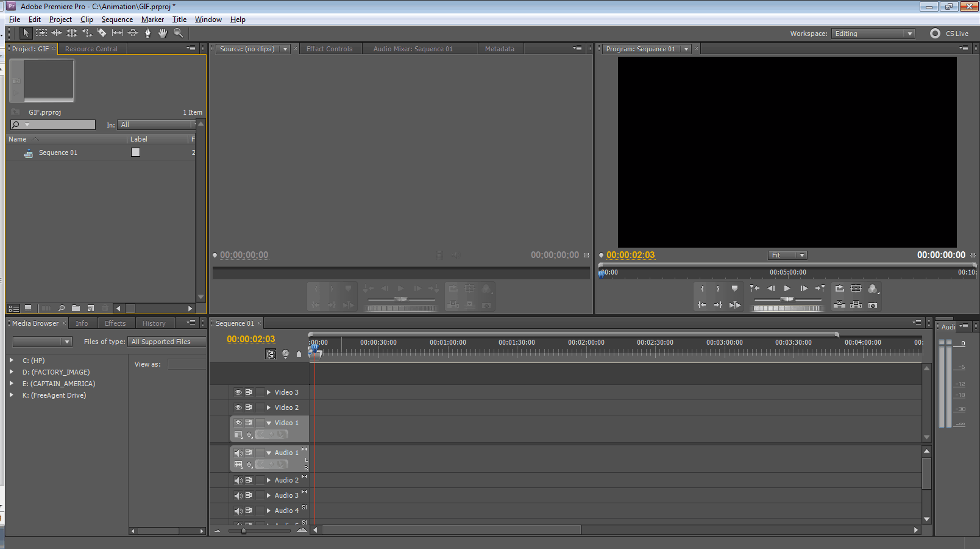This screenshot has height=549, width=980.
Task: Collapse the Audio 1 track
Action: (x=269, y=453)
